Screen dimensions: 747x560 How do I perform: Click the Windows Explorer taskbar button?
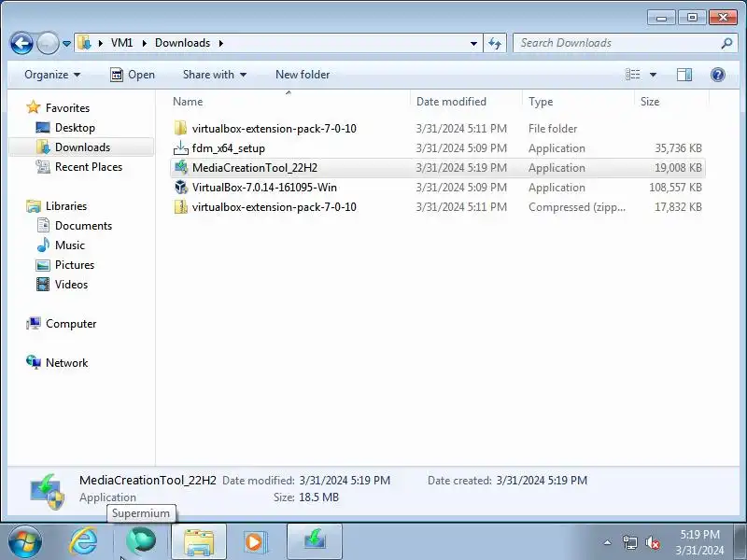tap(199, 541)
